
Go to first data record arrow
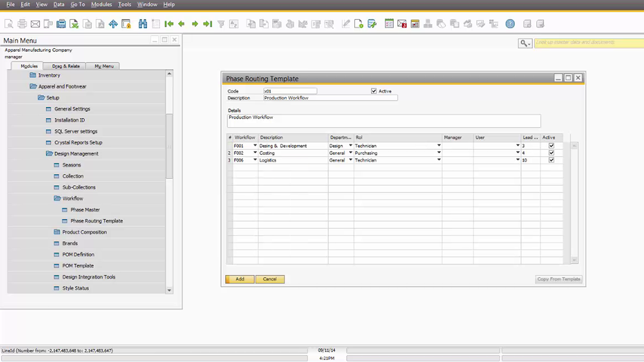169,24
